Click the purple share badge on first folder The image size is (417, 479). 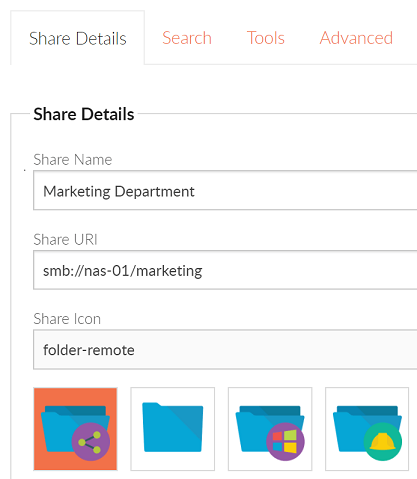(91, 442)
